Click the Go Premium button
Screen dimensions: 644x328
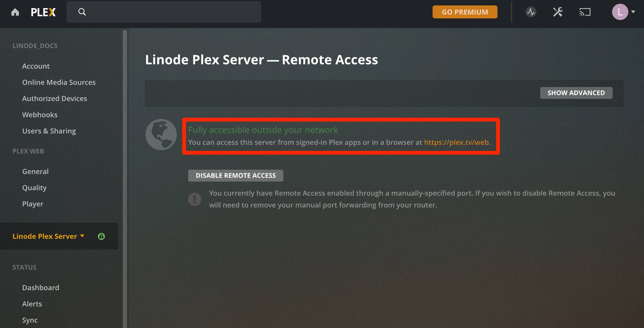point(465,12)
